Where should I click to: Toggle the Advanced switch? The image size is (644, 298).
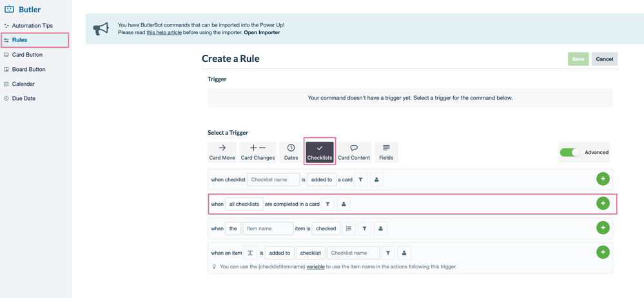(x=570, y=152)
